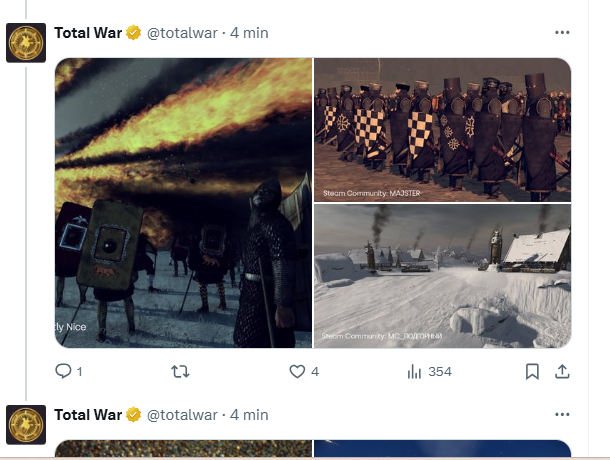
Task: Open the snowy village screenshot
Action: point(442,276)
